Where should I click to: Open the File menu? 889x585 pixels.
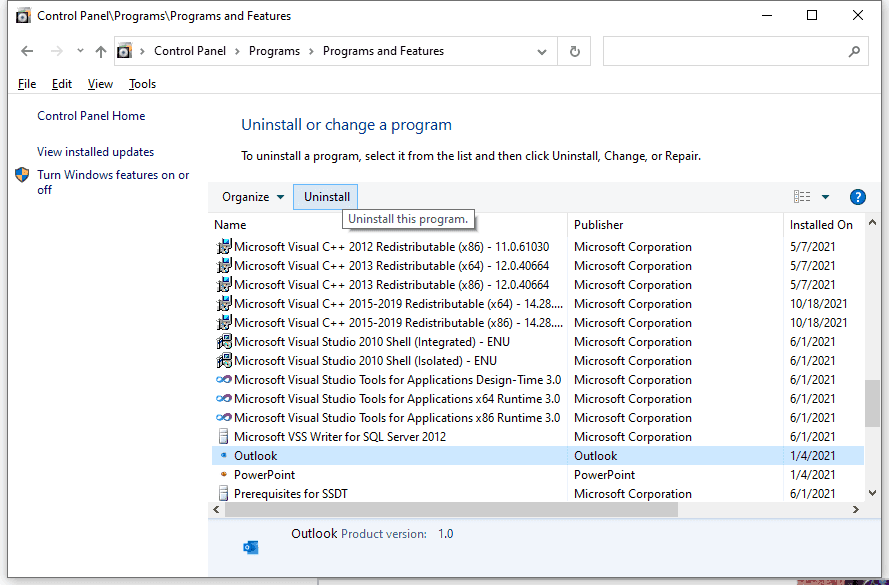tap(27, 84)
